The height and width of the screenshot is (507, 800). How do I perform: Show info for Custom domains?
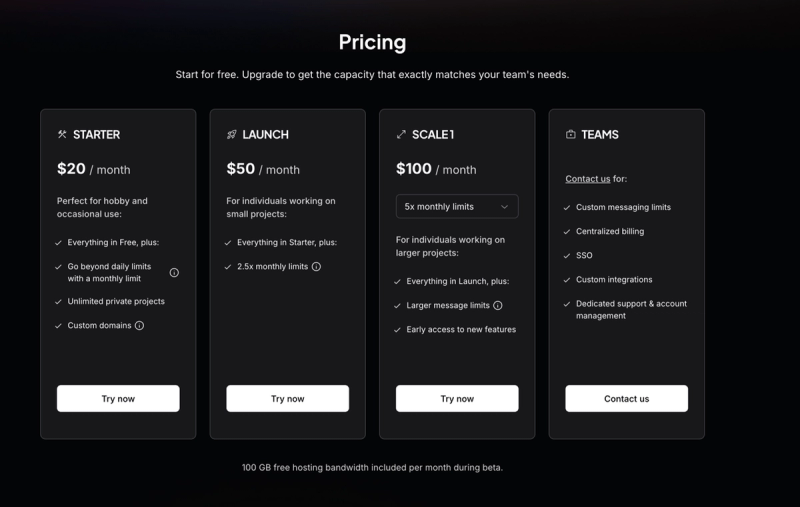coord(139,325)
